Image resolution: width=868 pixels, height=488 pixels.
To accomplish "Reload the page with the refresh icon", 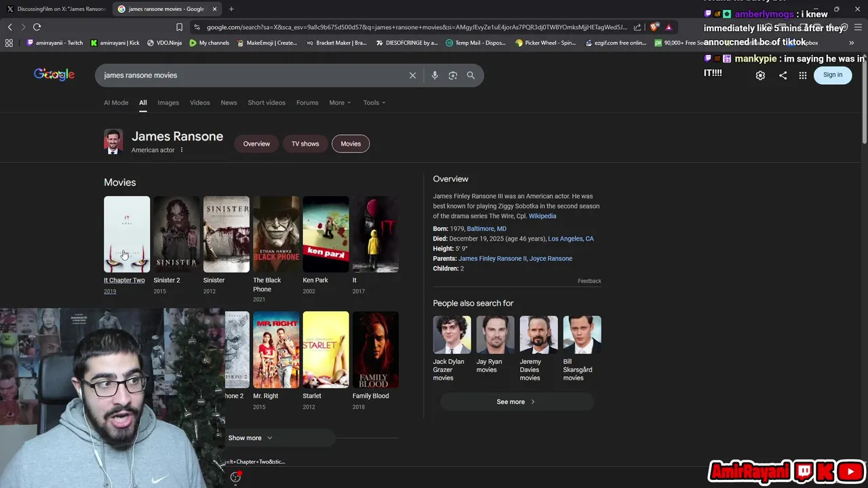I will tap(37, 27).
